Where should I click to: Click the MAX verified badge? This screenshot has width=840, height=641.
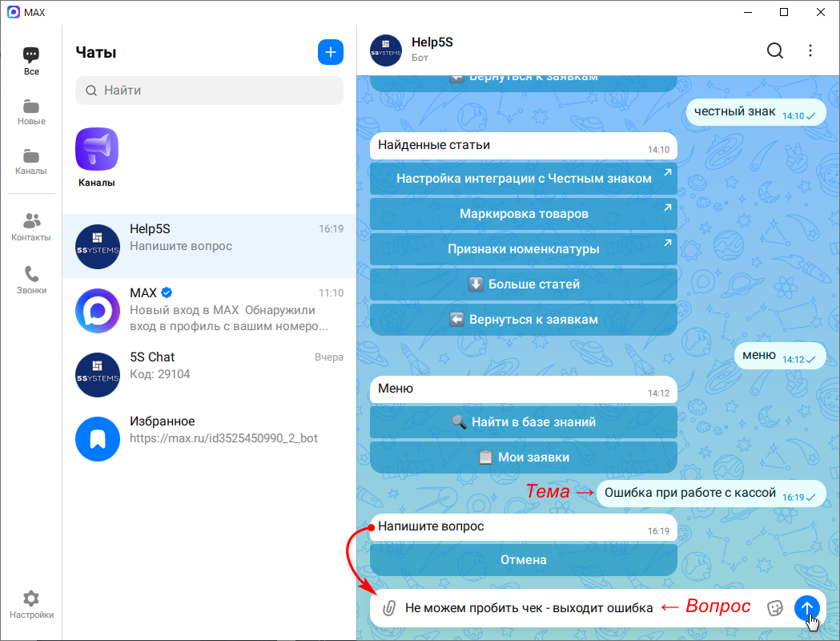[x=167, y=292]
